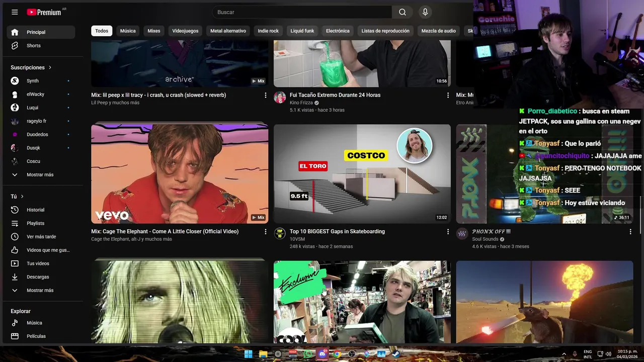Play the blond singer with microphone thumbnail

click(x=180, y=302)
